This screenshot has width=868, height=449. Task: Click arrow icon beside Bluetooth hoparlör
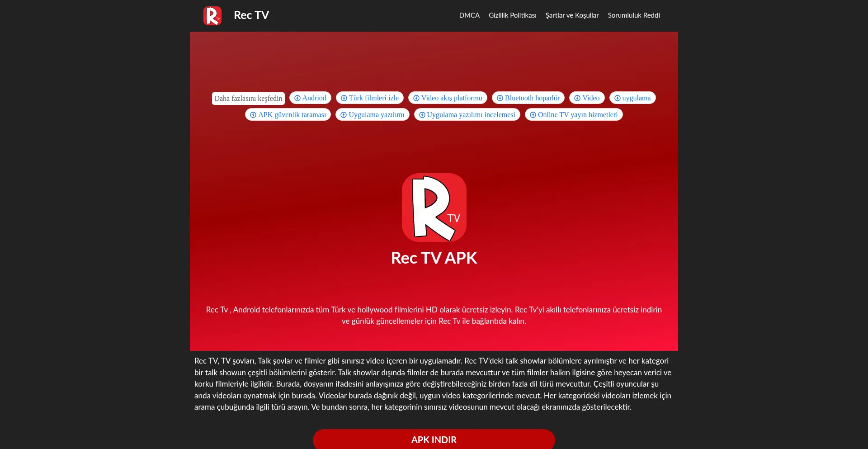(x=500, y=98)
